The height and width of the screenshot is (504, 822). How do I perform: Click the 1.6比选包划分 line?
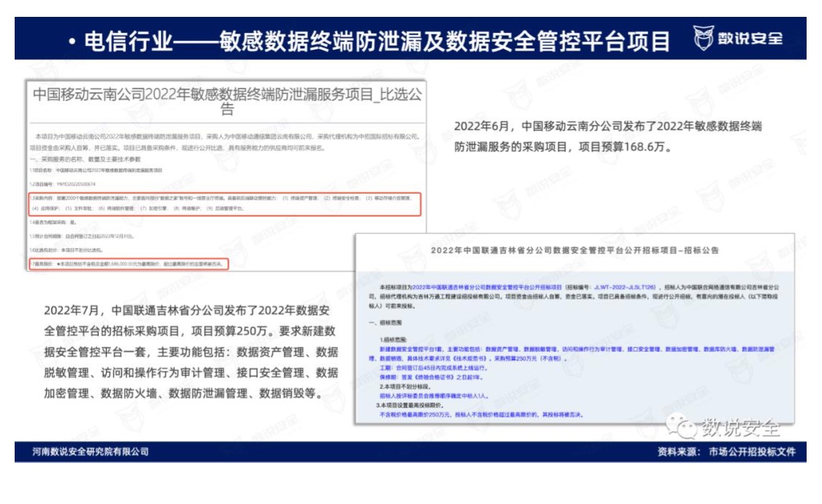(67, 250)
